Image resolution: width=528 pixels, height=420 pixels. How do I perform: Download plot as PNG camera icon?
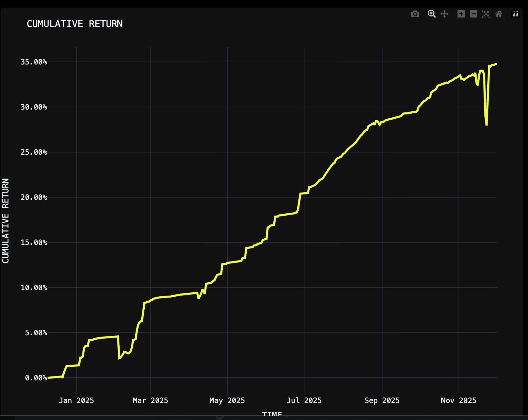pos(415,14)
